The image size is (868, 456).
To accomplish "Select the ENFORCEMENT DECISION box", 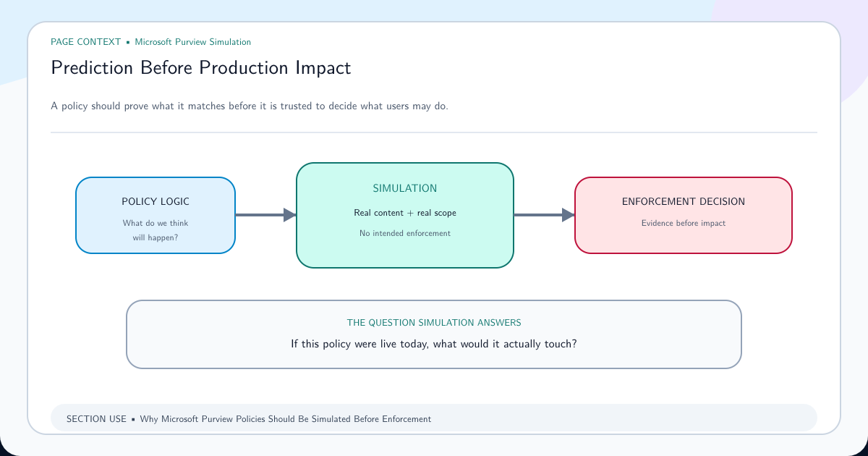I will 684,215.
